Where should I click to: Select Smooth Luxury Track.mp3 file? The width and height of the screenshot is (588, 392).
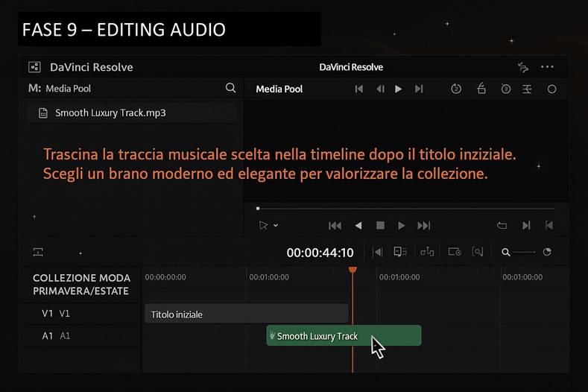tap(131, 113)
